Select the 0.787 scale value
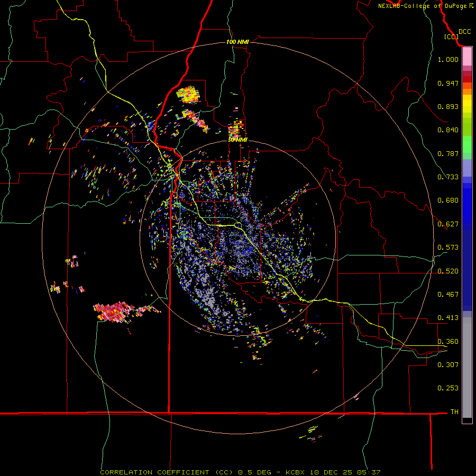The width and height of the screenshot is (476, 476). tap(448, 153)
